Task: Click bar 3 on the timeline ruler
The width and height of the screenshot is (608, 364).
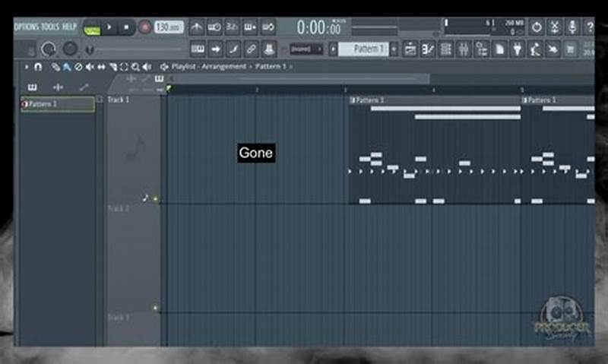Action: click(x=345, y=90)
